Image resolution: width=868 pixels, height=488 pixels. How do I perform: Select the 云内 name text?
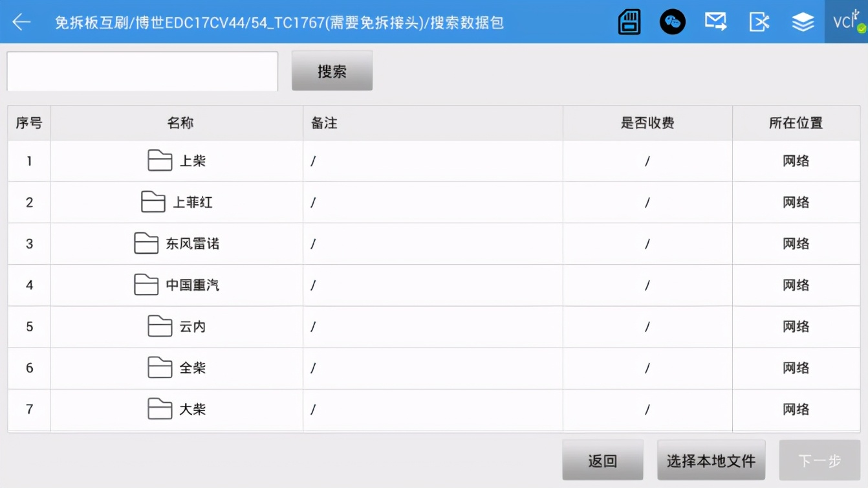tap(193, 327)
